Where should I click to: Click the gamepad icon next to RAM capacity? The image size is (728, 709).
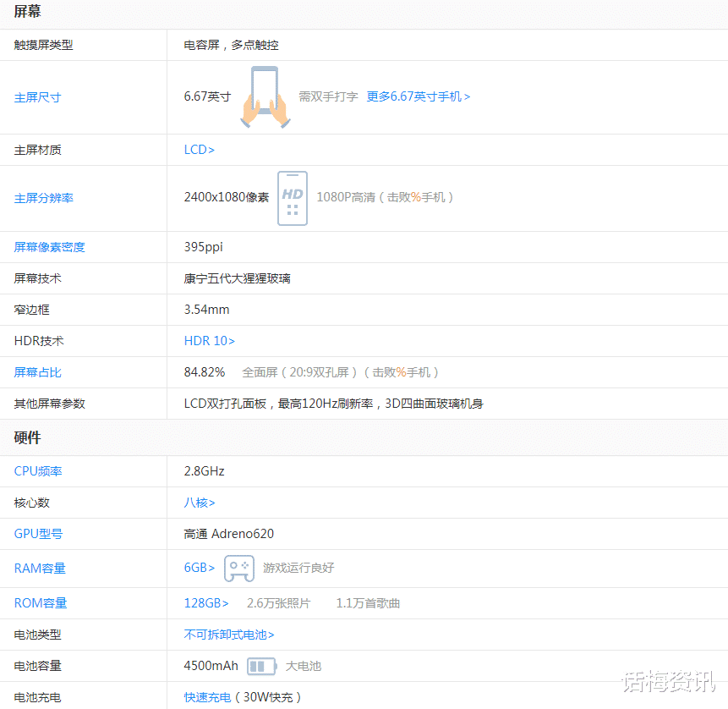point(238,569)
